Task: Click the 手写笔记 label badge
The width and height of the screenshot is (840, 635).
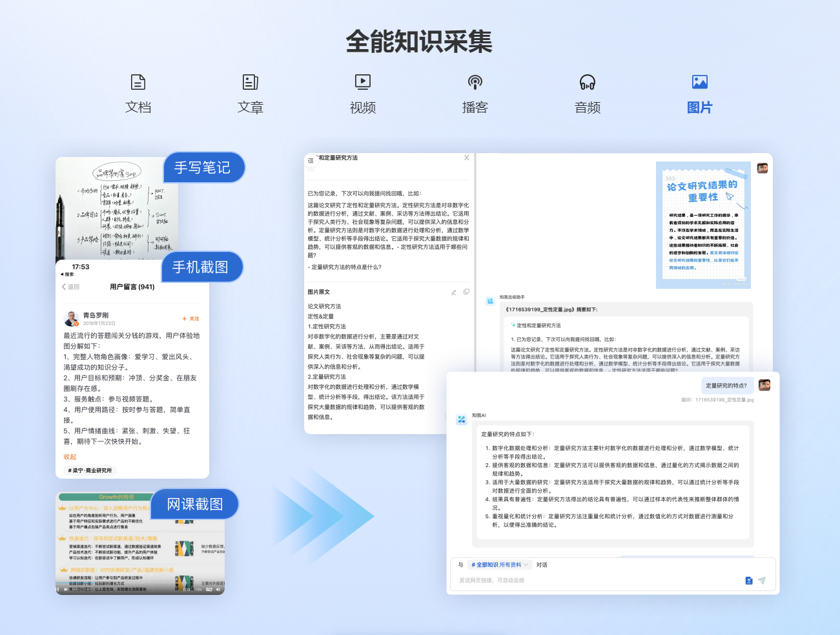Action: click(203, 167)
